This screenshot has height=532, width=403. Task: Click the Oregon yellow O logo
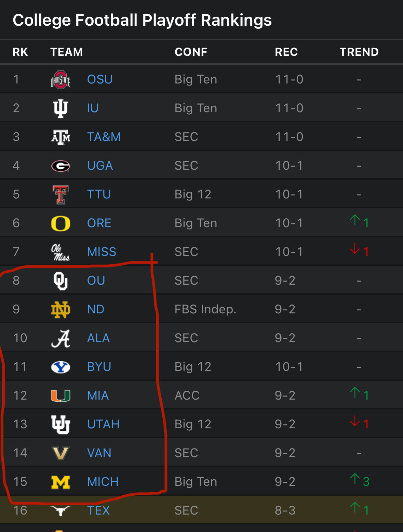(x=61, y=223)
